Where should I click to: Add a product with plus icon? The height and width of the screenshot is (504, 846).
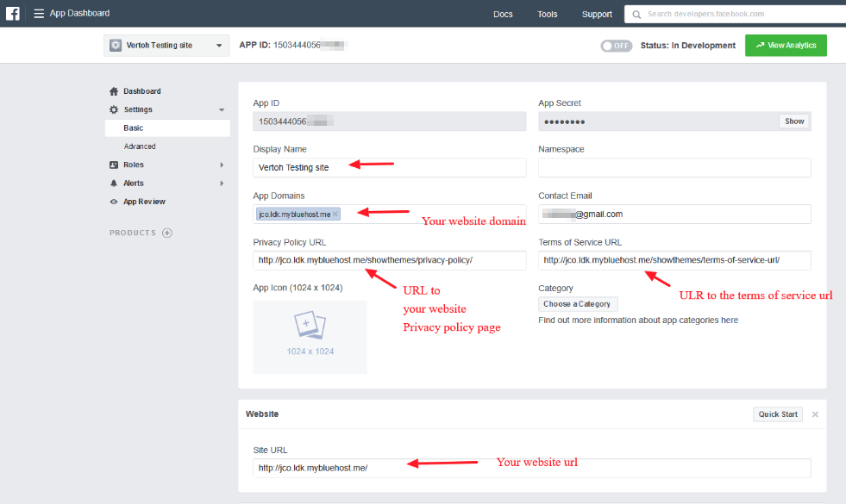point(167,233)
